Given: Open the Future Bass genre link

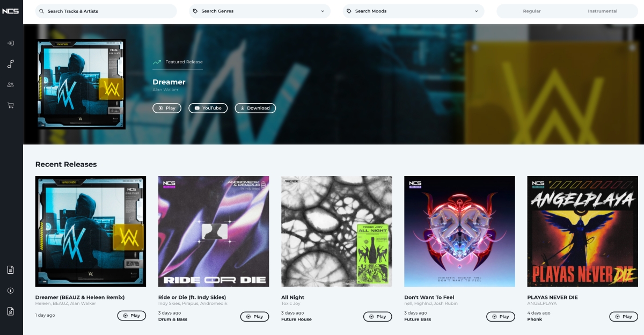Looking at the screenshot, I should pos(418,319).
